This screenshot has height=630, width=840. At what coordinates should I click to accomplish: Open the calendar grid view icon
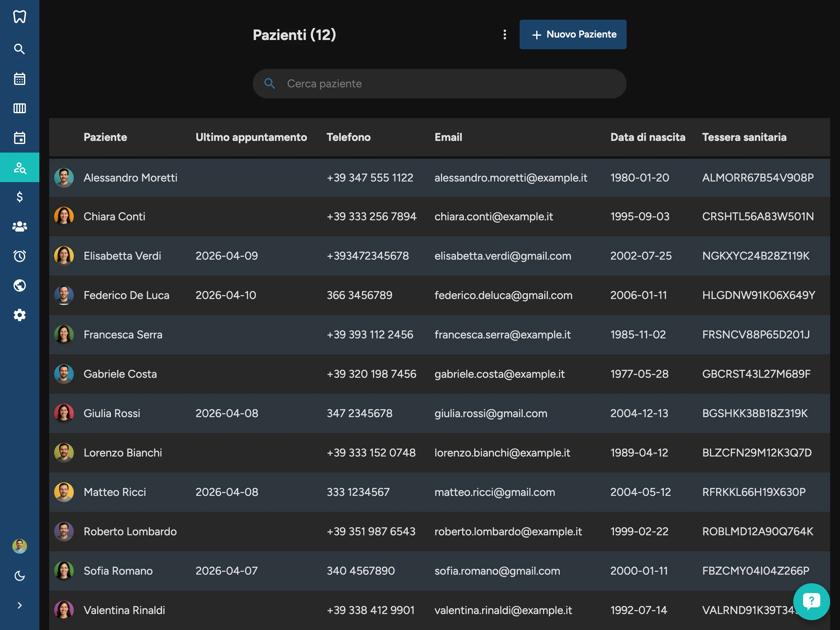pos(19,79)
